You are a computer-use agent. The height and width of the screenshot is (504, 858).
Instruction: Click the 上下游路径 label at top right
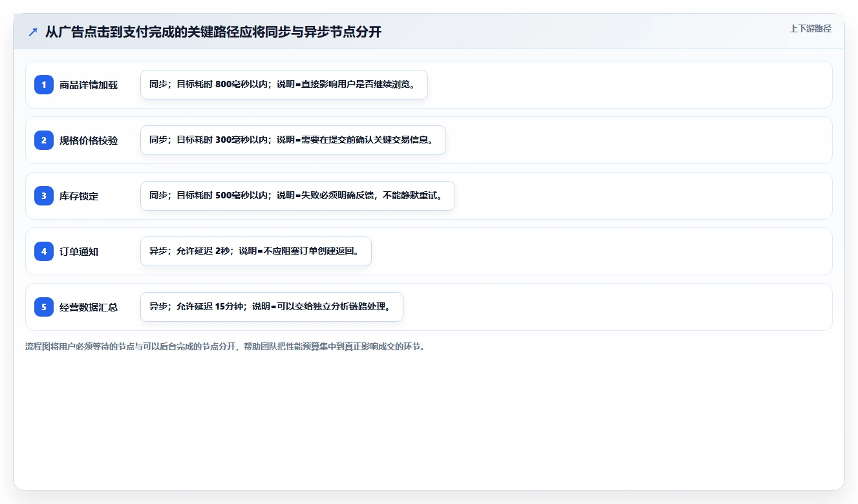pyautogui.click(x=810, y=28)
